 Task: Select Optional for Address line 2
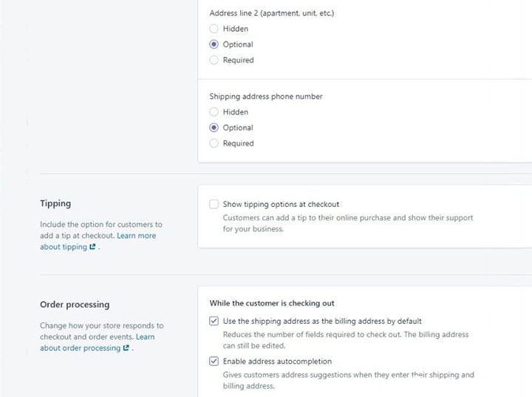[x=214, y=44]
